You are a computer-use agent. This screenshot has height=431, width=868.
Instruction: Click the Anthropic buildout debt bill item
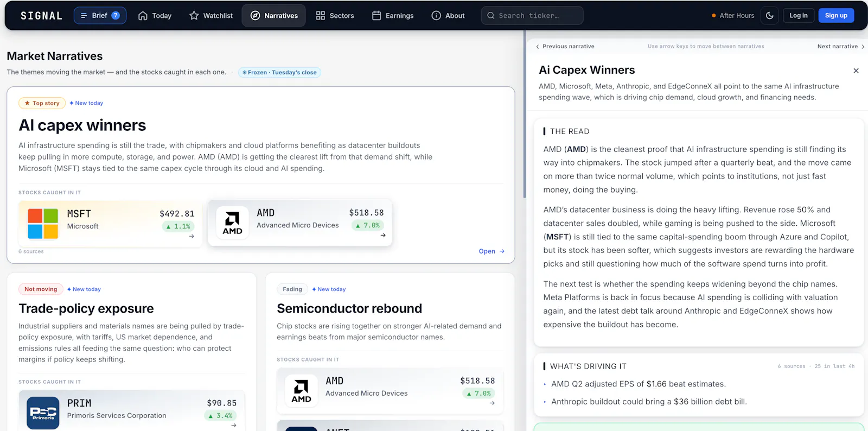(x=649, y=402)
